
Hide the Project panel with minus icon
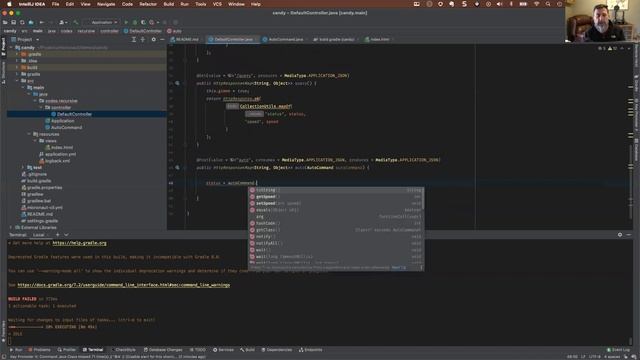pyautogui.click(x=162, y=40)
